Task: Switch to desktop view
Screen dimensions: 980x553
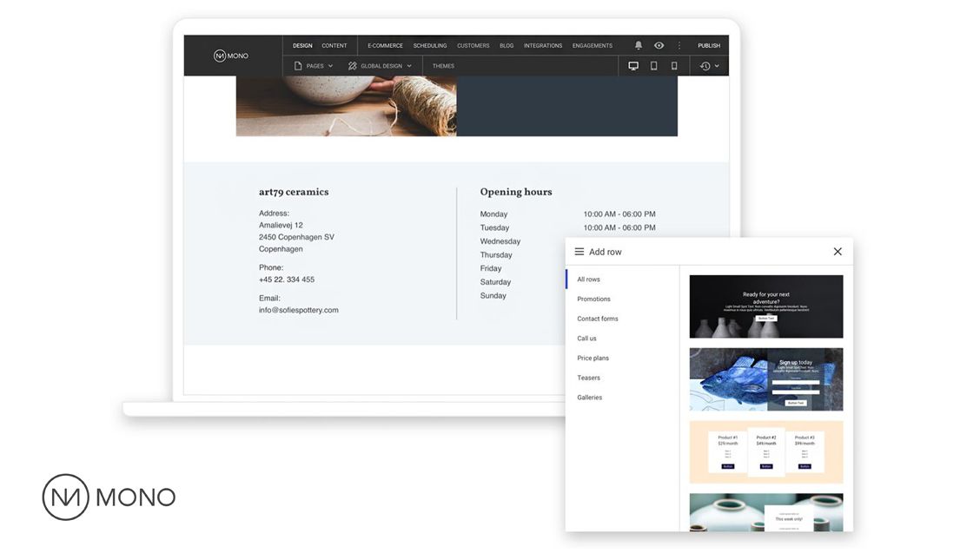Action: [x=633, y=66]
